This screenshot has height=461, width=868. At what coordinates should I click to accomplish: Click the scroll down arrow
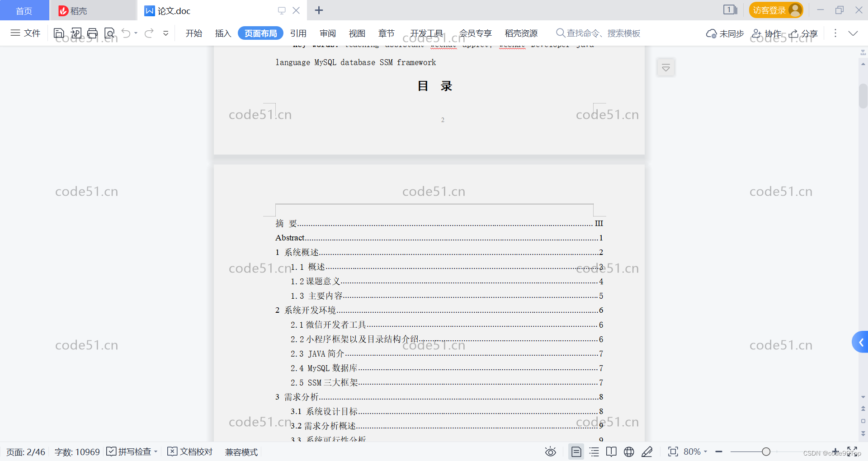[863, 397]
